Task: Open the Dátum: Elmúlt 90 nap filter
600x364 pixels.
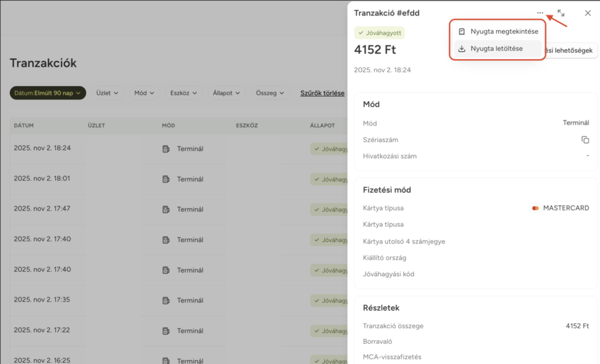Action: [x=47, y=93]
